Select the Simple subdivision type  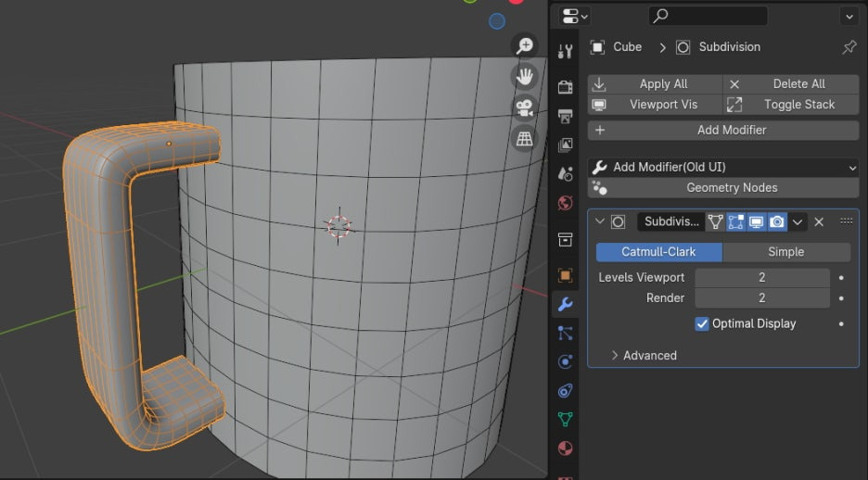(786, 252)
